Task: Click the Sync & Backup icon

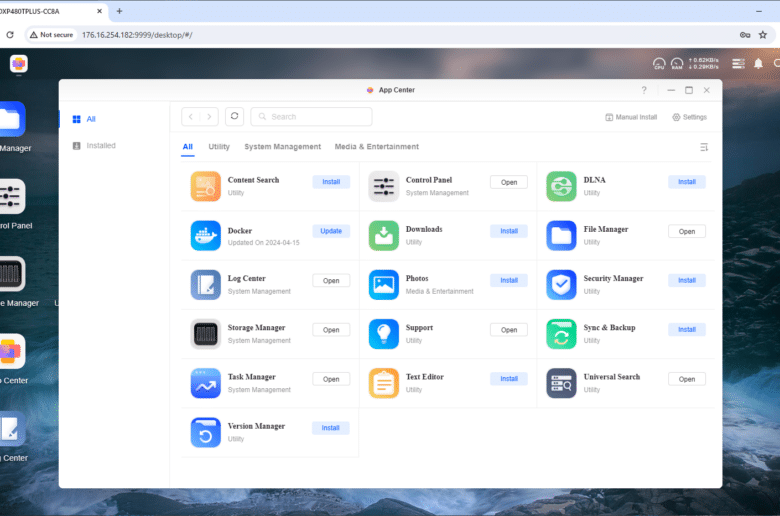Action: [x=561, y=334]
